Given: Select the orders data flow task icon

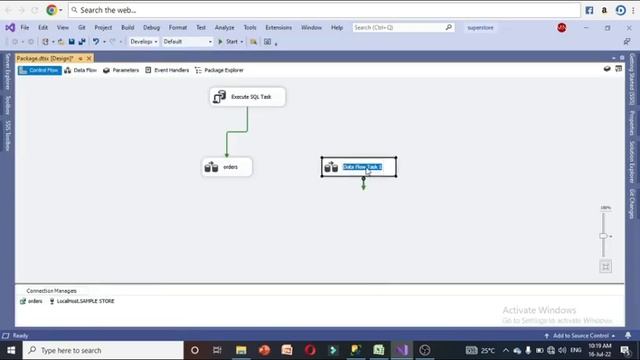Looking at the screenshot, I should (x=211, y=167).
